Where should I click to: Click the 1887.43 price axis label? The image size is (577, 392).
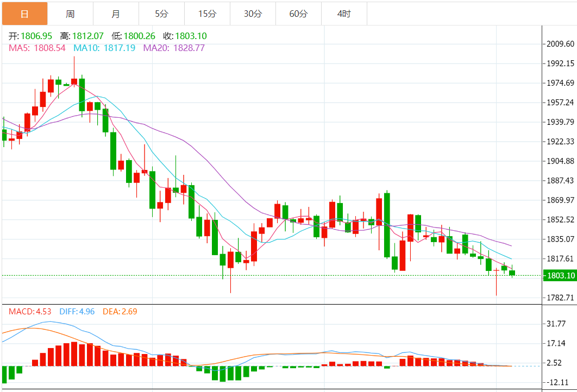click(561, 181)
